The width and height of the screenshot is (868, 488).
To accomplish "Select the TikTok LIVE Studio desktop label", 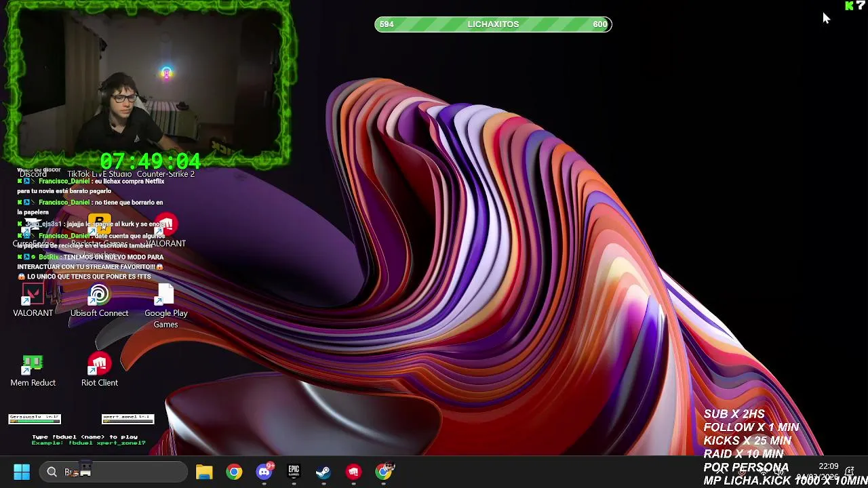I will click(99, 174).
